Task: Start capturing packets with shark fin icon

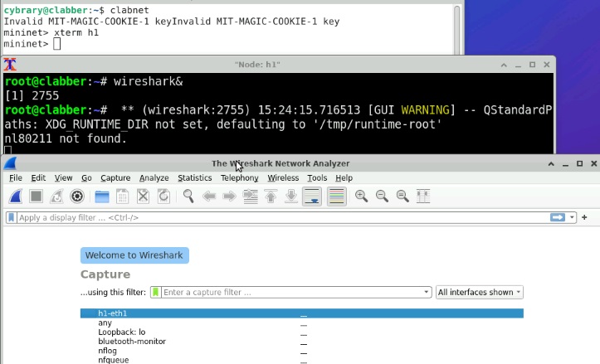Action: click(17, 197)
